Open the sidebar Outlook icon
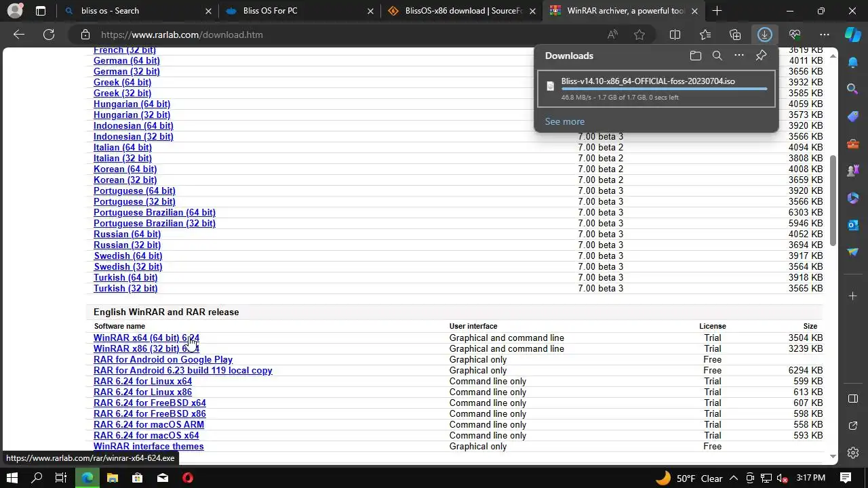868x488 pixels. tap(853, 224)
